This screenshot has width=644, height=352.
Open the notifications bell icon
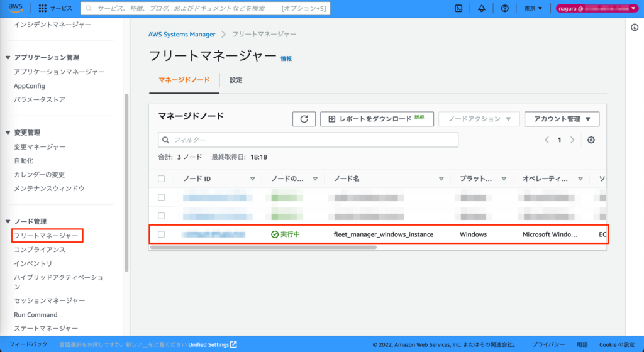point(481,8)
